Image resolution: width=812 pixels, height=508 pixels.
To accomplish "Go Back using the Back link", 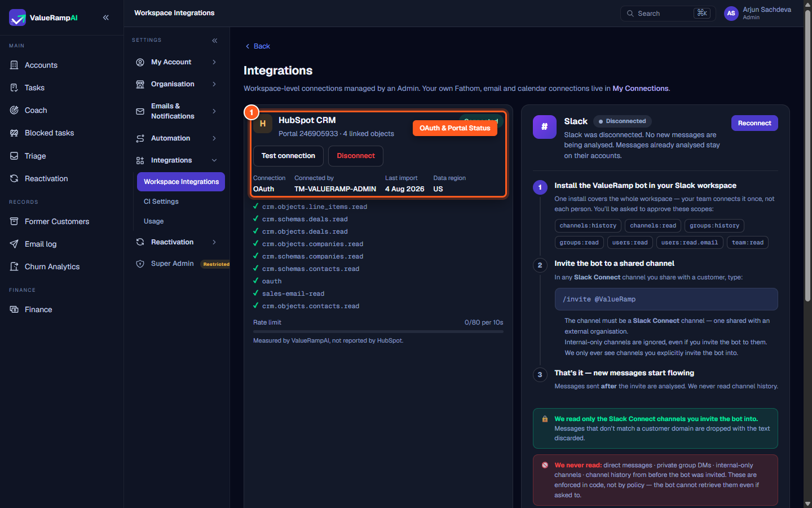I will click(258, 46).
